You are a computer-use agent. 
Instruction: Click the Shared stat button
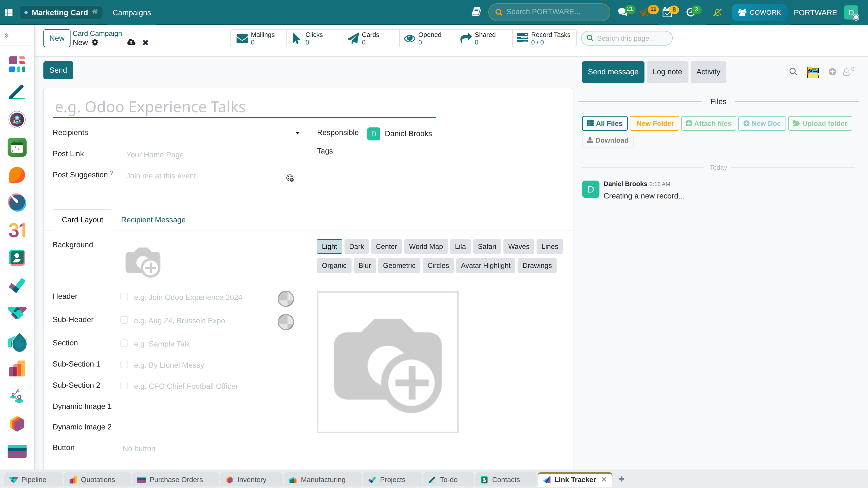484,38
